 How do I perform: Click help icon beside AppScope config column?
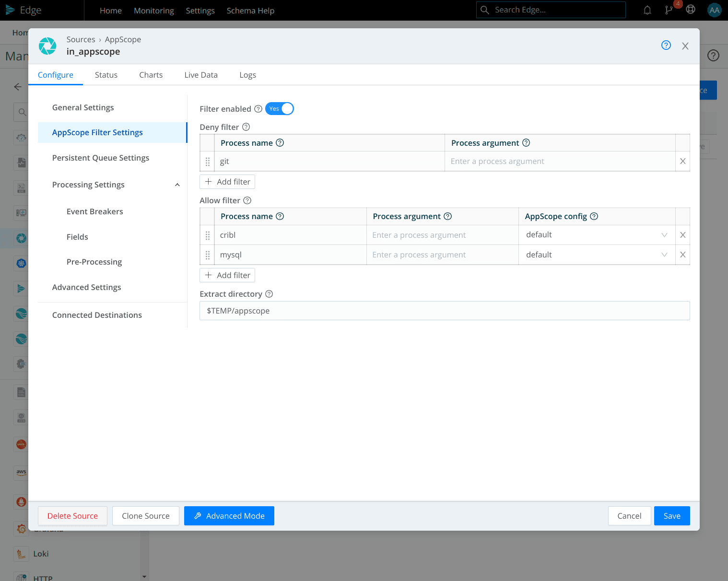point(594,216)
